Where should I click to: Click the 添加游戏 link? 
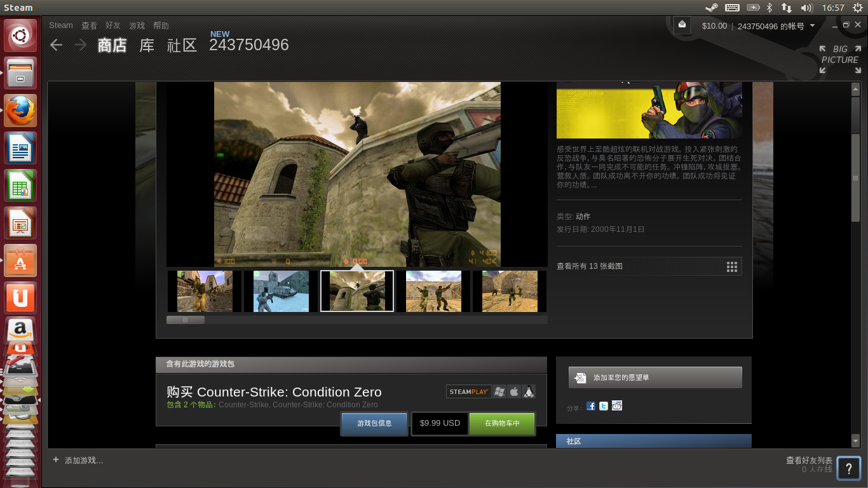(x=84, y=460)
